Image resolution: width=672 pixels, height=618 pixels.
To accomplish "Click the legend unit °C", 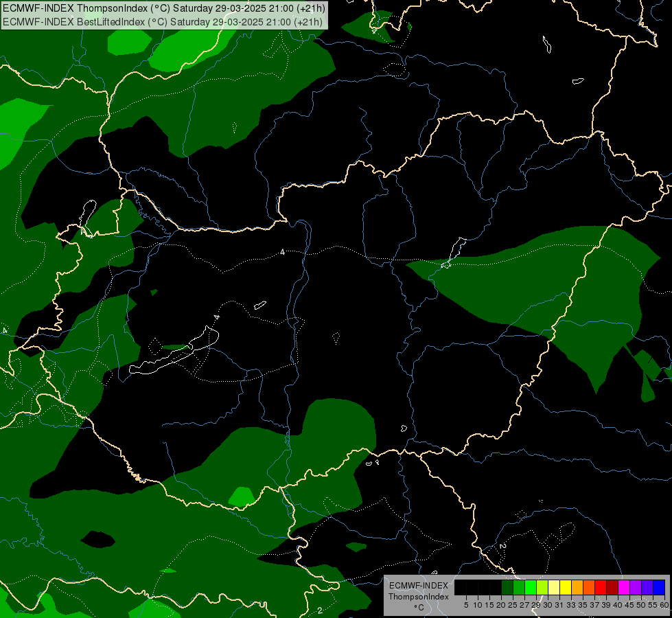I will [419, 608].
